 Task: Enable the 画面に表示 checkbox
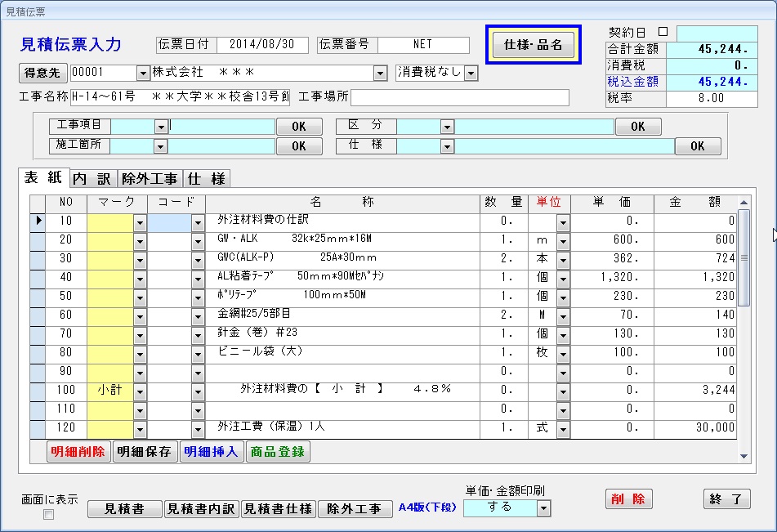48,515
